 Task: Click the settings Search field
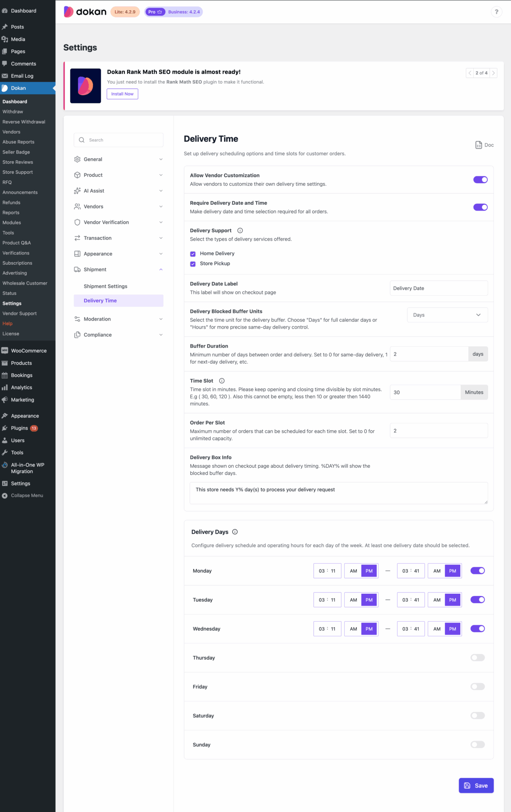[118, 140]
